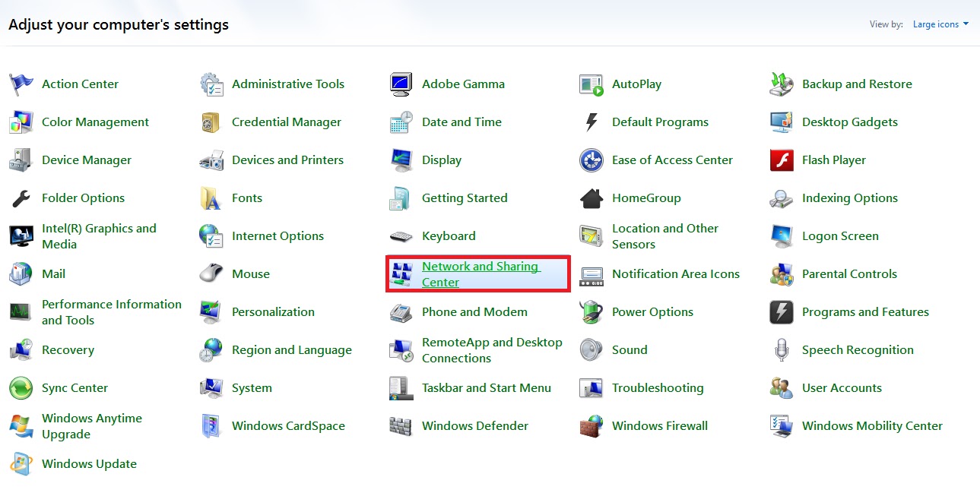Click the User Accounts icon
Viewport: 980px width, 493px height.
[x=782, y=388]
